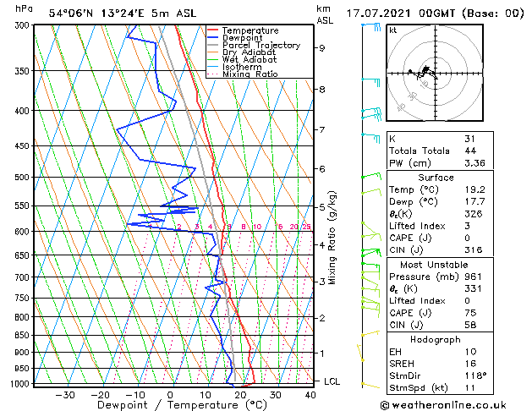Select the 'Isotherm' legend label
532x411 pixels.
pyautogui.click(x=242, y=67)
